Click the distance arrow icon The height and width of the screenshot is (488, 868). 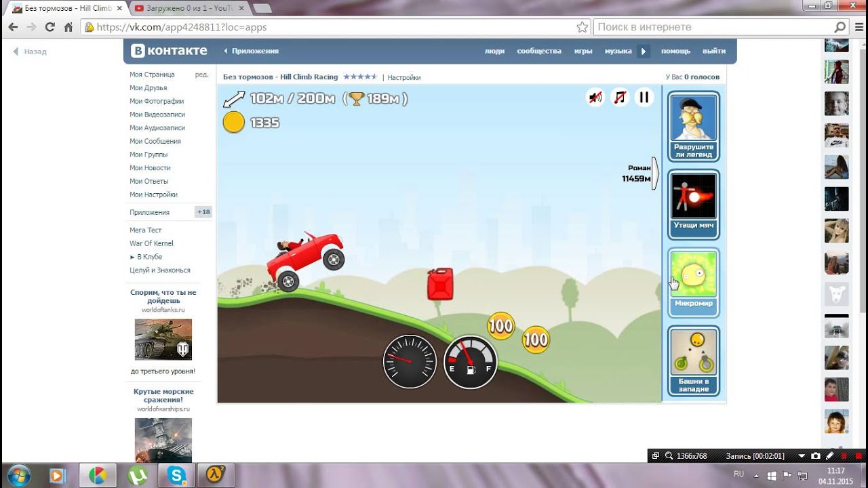click(x=234, y=99)
